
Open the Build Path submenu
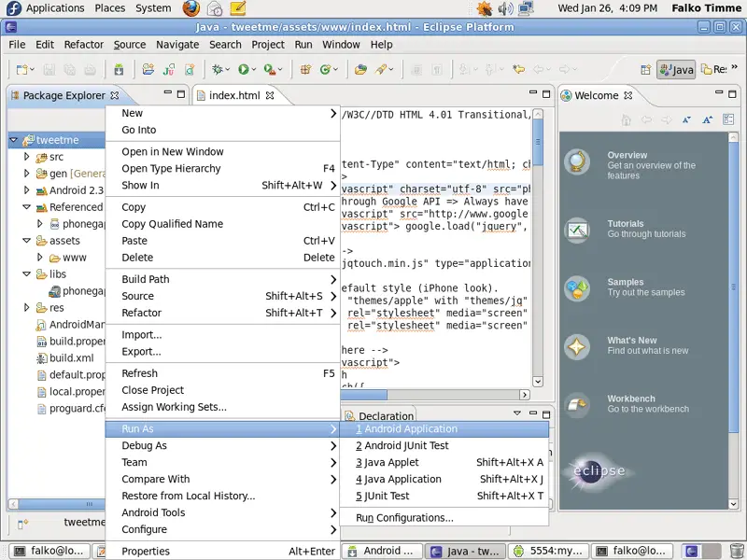[222, 279]
